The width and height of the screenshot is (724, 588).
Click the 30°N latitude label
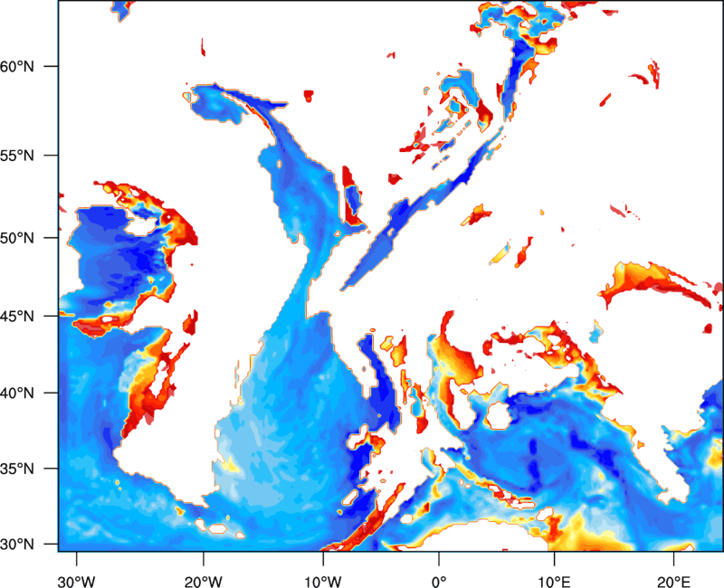17,545
